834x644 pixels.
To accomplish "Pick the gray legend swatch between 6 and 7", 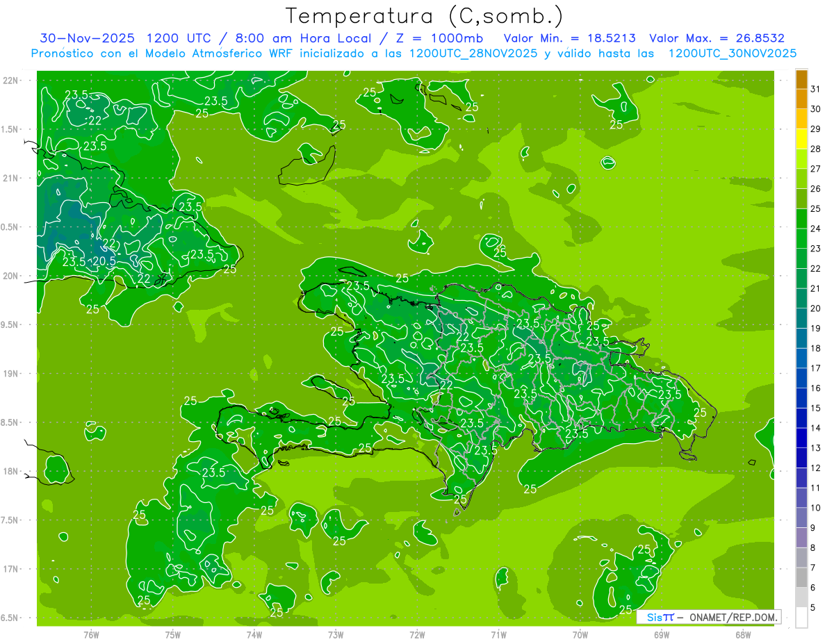I will [802, 577].
